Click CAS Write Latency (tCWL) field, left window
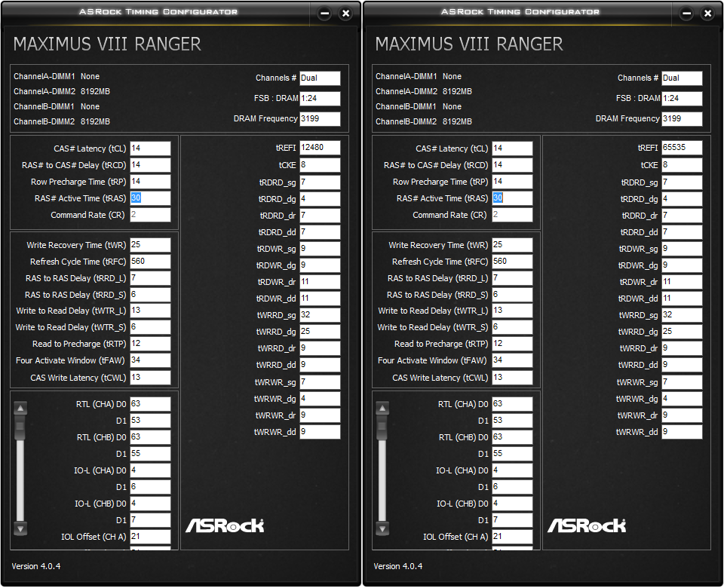The height and width of the screenshot is (588, 724). (x=150, y=378)
